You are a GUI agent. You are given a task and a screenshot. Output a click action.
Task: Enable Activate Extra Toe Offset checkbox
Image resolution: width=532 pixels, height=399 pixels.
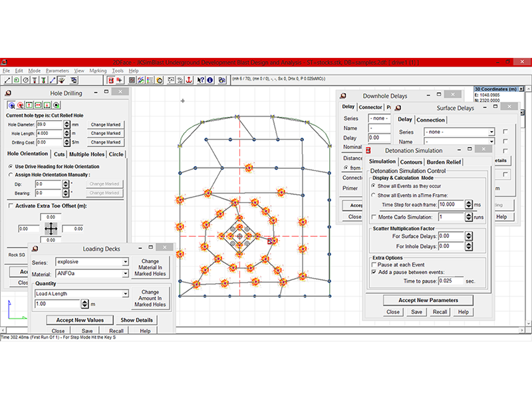tap(10, 206)
